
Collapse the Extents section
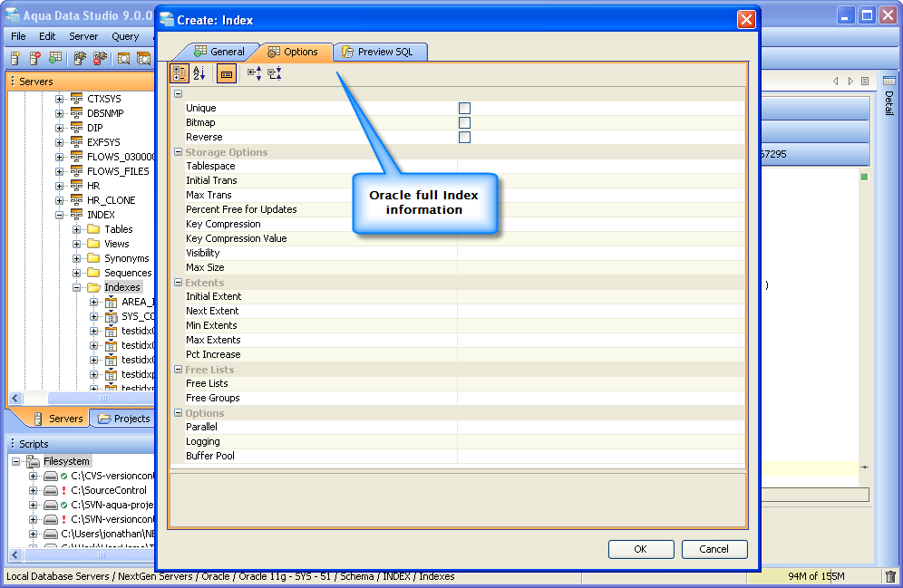click(179, 283)
